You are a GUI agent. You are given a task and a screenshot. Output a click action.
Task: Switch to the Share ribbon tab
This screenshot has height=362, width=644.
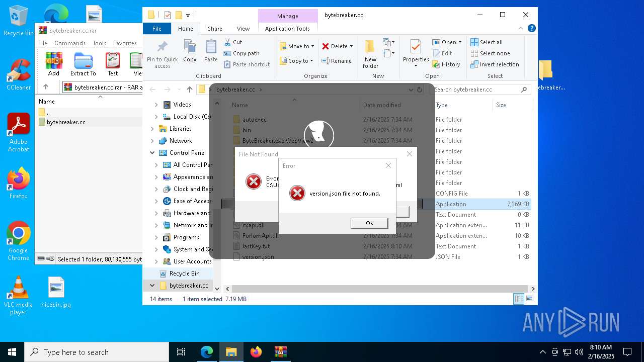215,29
